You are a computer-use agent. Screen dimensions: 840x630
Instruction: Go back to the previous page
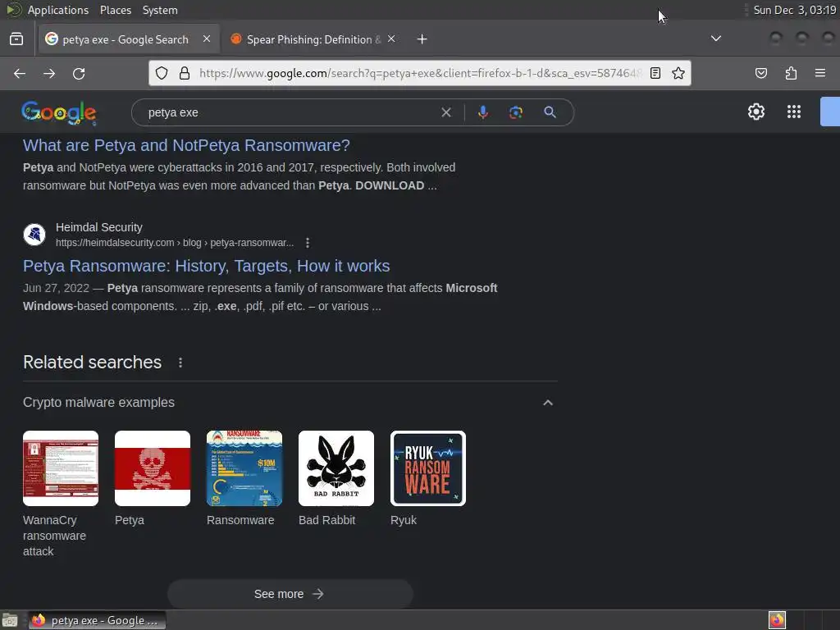[20, 73]
